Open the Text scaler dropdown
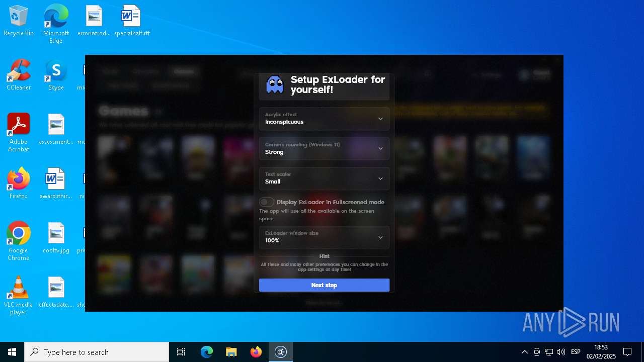Image resolution: width=644 pixels, height=362 pixels. (x=324, y=178)
